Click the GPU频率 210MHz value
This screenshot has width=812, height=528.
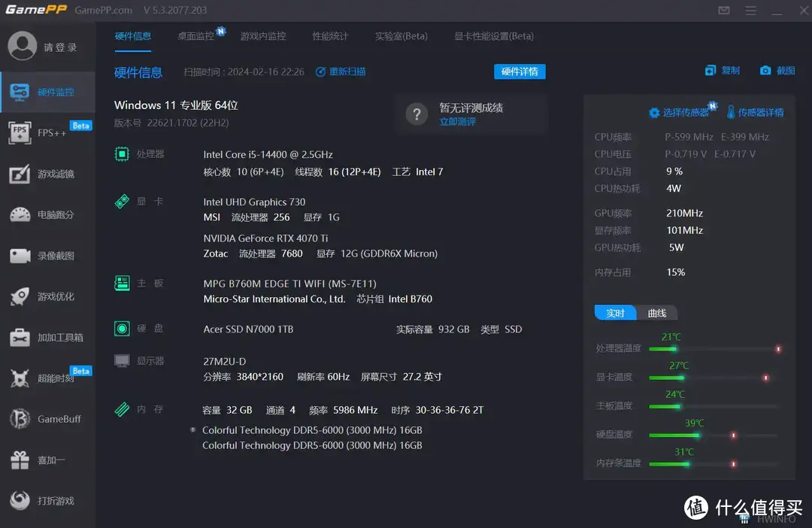(x=685, y=213)
